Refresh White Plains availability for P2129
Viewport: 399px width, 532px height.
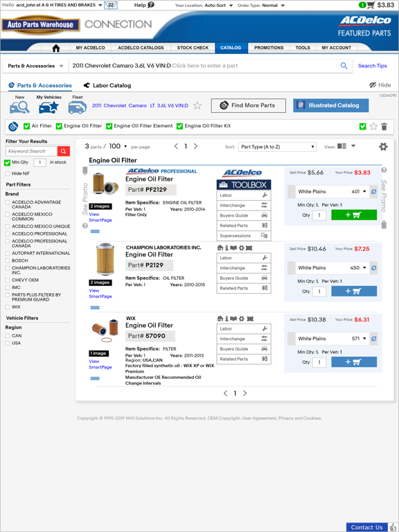click(373, 267)
